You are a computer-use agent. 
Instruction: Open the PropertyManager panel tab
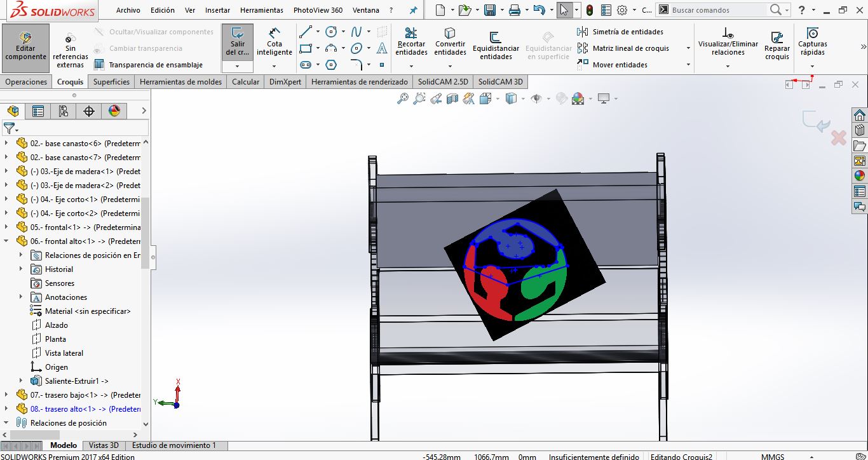(38, 111)
